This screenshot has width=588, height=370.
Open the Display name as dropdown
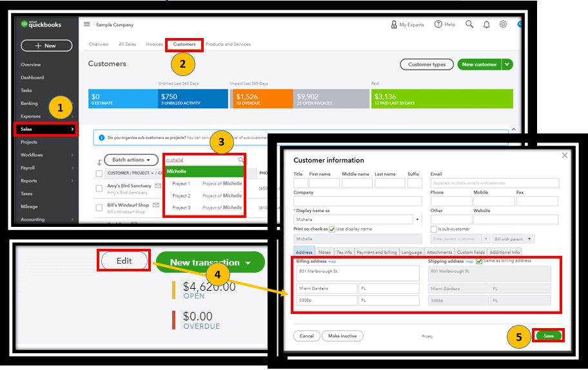[x=417, y=219]
